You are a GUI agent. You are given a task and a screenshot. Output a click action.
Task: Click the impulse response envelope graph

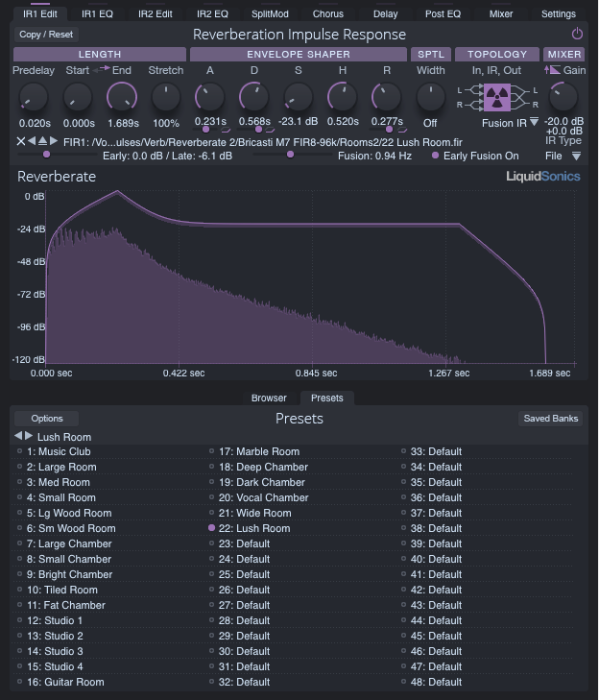click(x=310, y=277)
